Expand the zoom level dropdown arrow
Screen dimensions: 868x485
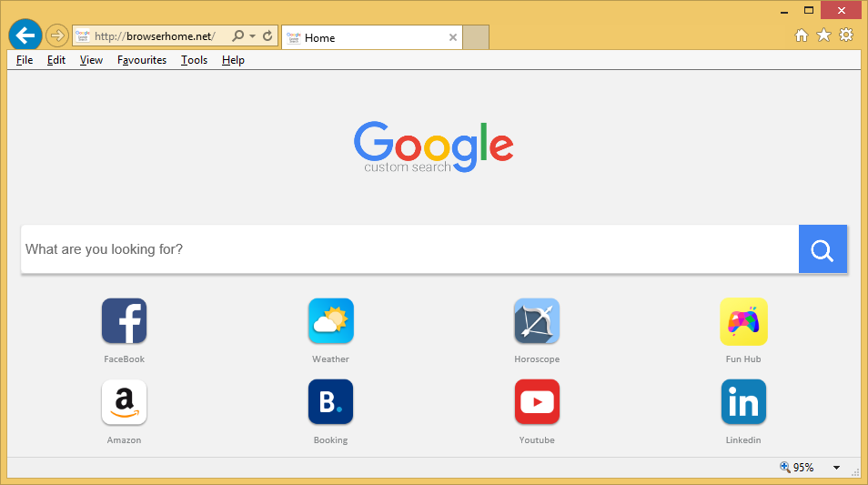pos(836,468)
